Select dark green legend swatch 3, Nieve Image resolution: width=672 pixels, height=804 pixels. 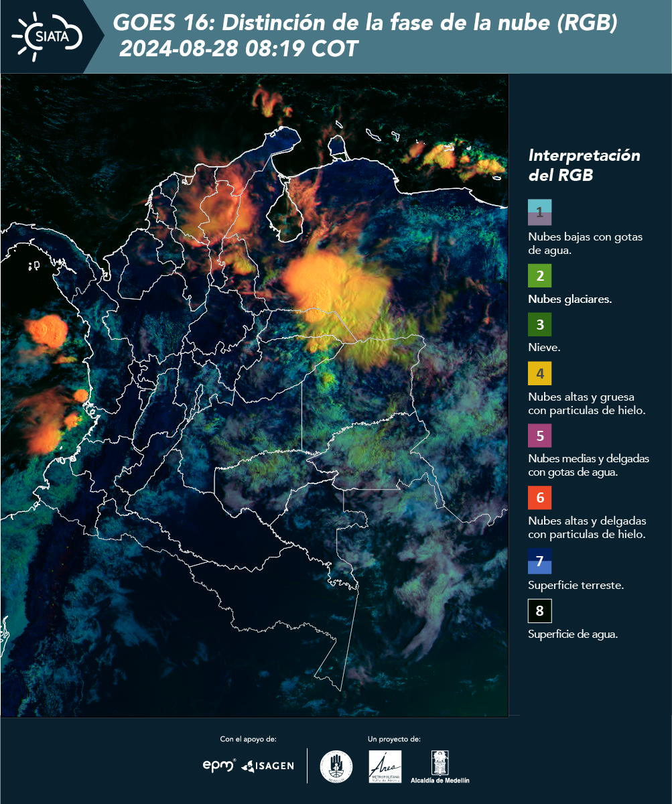(x=539, y=324)
